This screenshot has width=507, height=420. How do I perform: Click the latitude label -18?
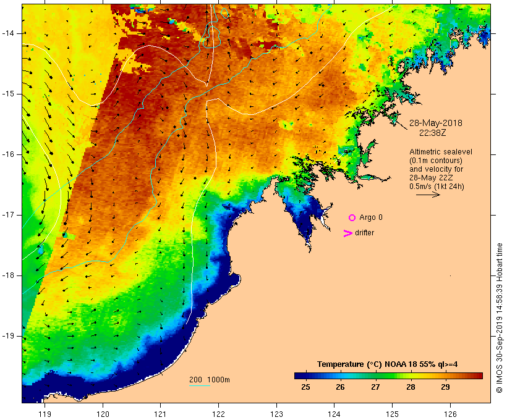coord(8,275)
